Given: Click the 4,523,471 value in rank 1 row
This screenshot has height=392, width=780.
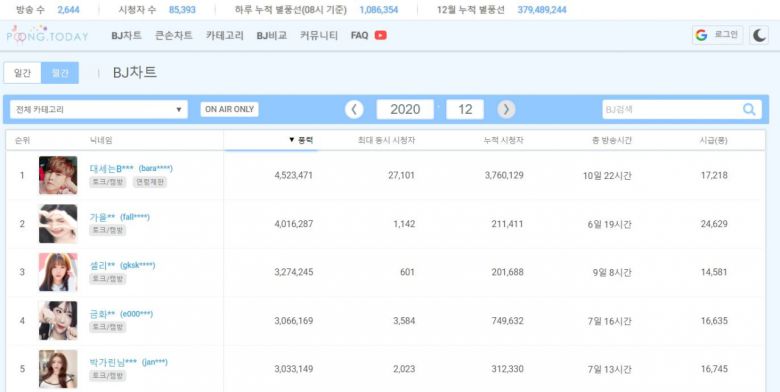Looking at the screenshot, I should [293, 175].
